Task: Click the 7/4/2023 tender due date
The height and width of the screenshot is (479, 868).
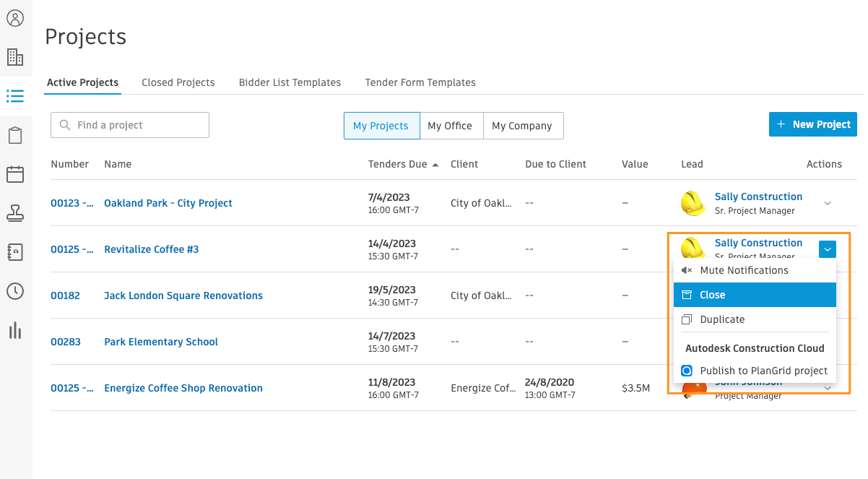Action: (x=389, y=197)
